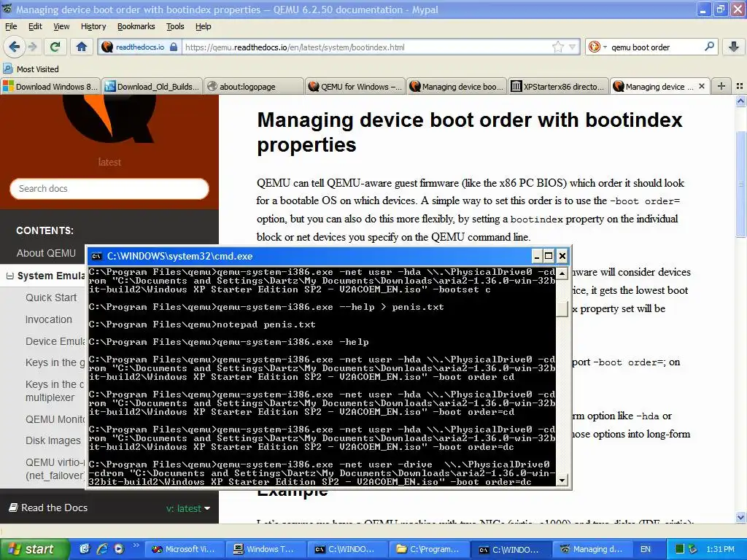747x560 pixels.
Task: Expand the v: latest version selector
Action: coord(188,508)
